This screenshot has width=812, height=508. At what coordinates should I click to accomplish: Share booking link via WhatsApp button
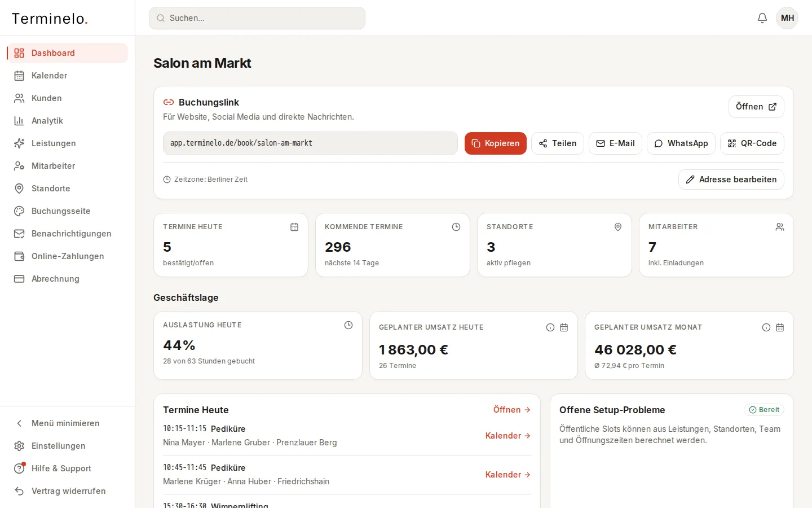681,143
